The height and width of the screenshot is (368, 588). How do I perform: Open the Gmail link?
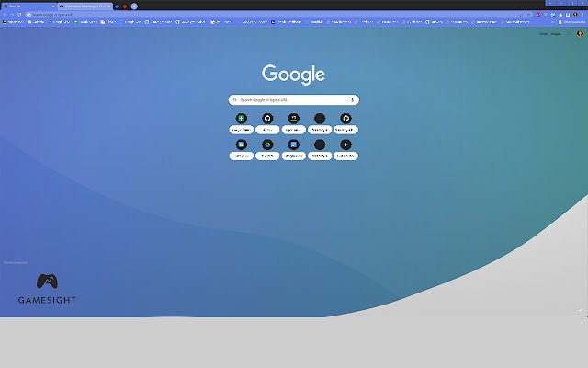[543, 34]
